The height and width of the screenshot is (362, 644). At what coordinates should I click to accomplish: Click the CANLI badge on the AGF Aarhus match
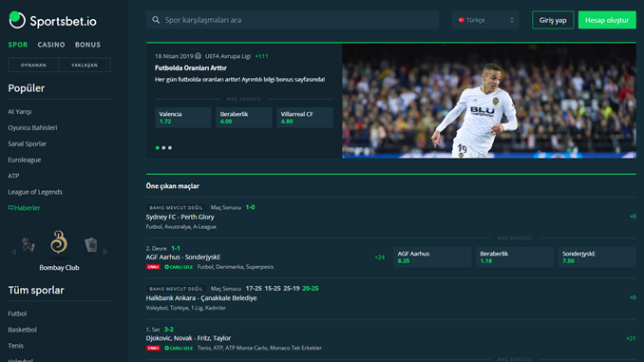153,267
